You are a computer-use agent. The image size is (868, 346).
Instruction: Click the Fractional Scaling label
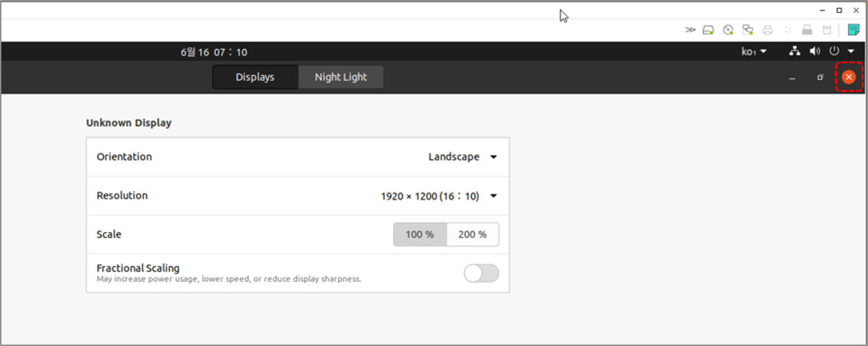pyautogui.click(x=138, y=268)
